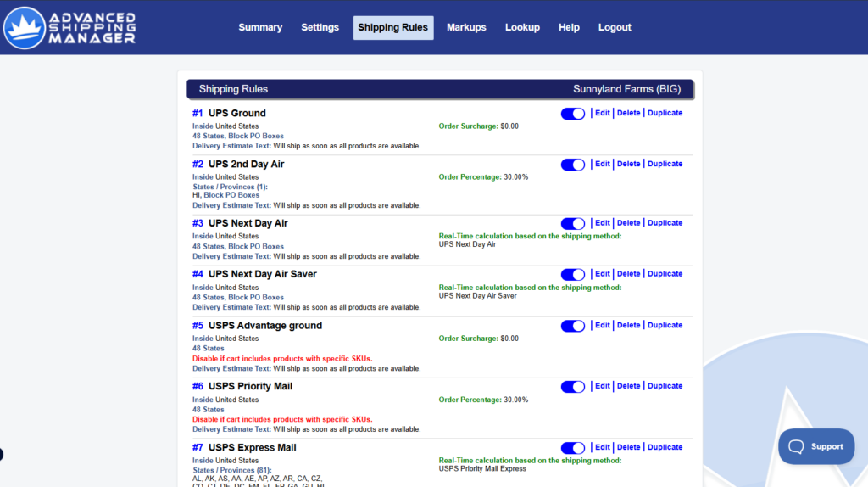Click the #6 USPS Priority Mail title
Image resolution: width=868 pixels, height=487 pixels.
(242, 387)
